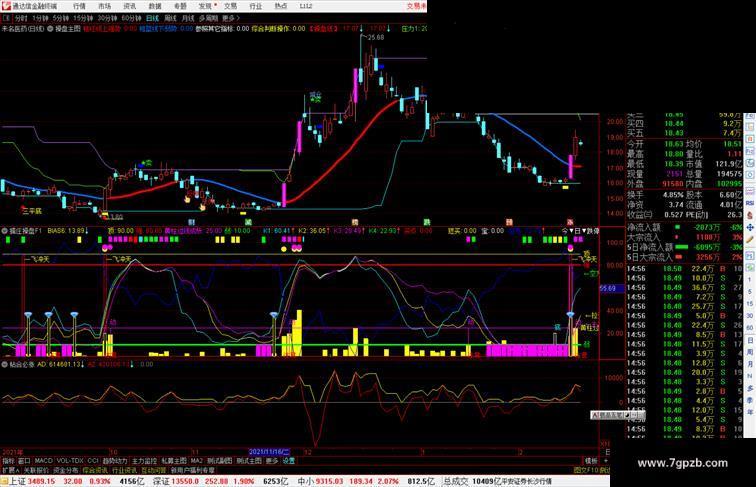
Task: Open the 关联报价 tab
Action: [x=36, y=470]
